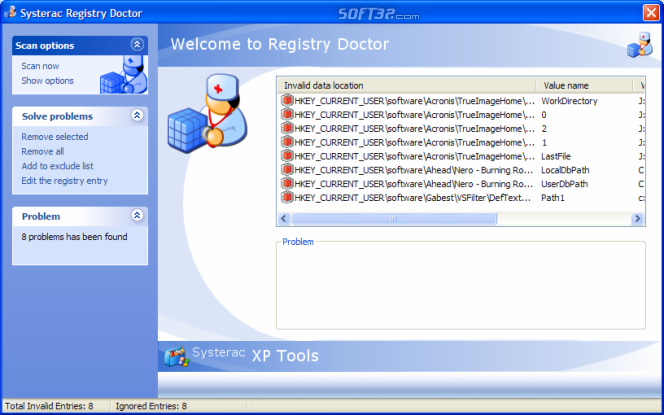Click Edit the registry entry
This screenshot has width=664, height=415.
pyautogui.click(x=65, y=181)
